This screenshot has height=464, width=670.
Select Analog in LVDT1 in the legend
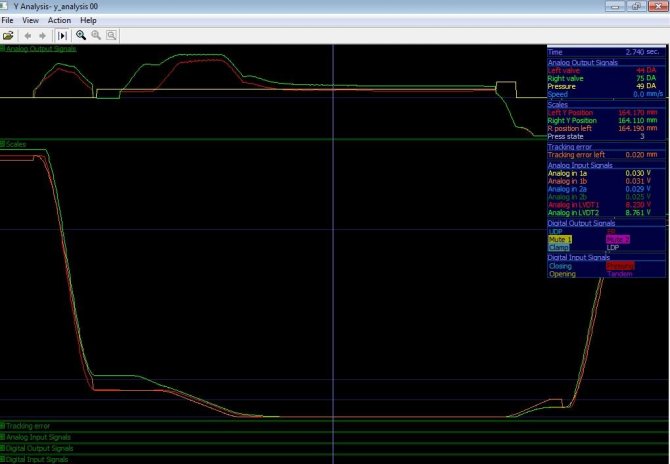(573, 205)
